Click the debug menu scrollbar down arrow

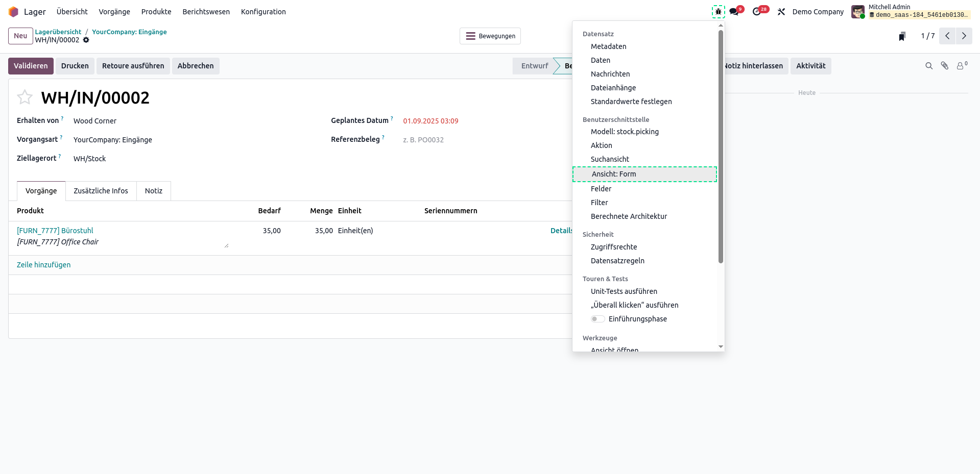click(x=721, y=346)
